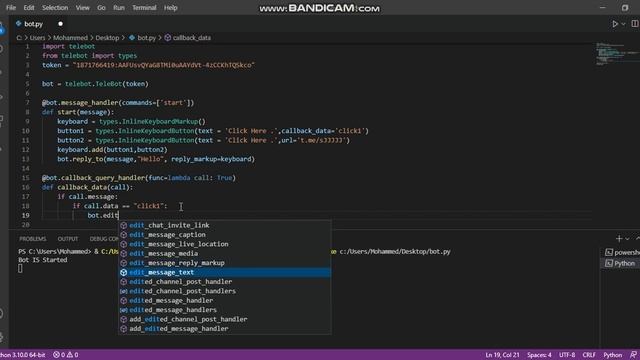Choose edit_message_caption suggestion
Viewport: 640px width, 360px height.
coord(225,235)
